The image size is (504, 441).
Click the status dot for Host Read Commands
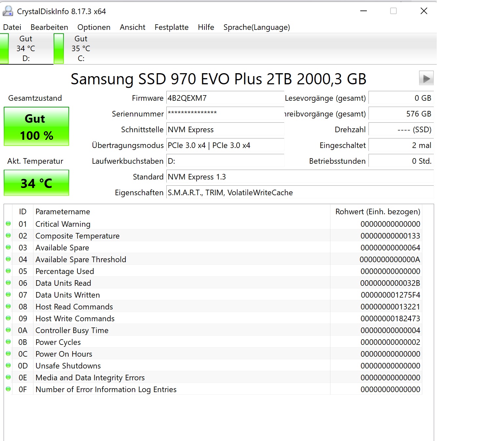[8, 306]
